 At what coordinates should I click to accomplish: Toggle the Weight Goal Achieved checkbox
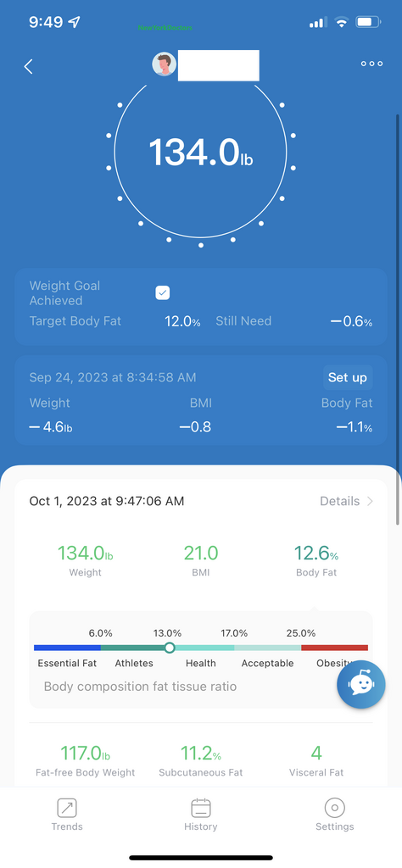[162, 293]
